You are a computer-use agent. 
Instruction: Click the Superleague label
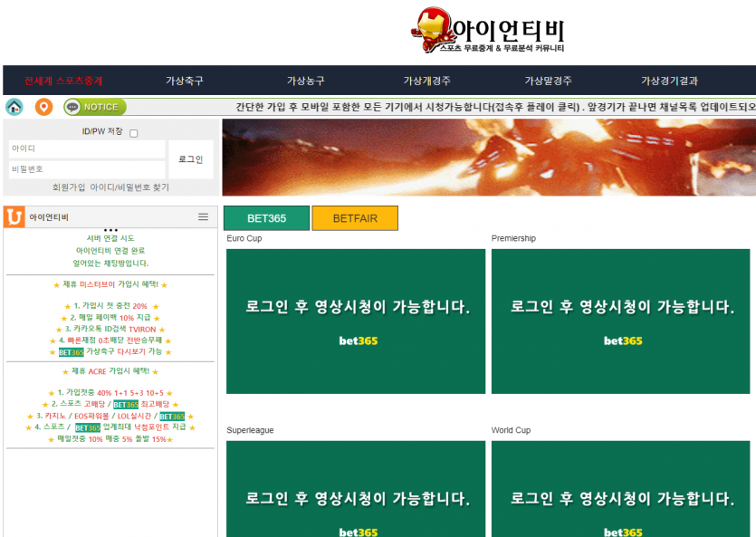(250, 430)
